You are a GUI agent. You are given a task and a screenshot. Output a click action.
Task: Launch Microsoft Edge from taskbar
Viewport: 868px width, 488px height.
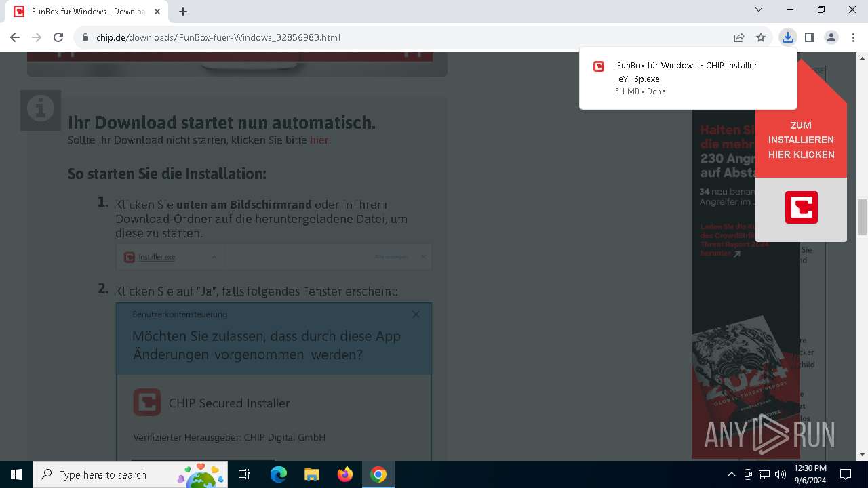(x=279, y=474)
